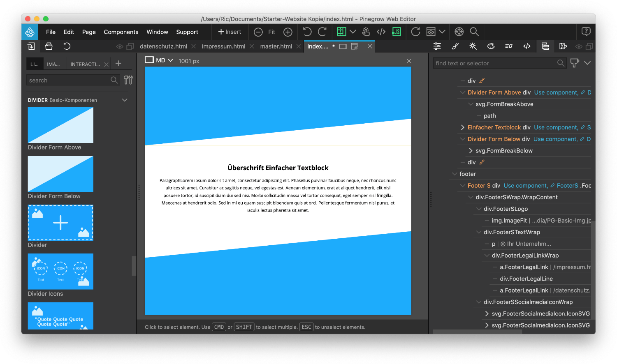This screenshot has width=617, height=364.
Task: Select the Library insert panel icon
Action: point(31,46)
